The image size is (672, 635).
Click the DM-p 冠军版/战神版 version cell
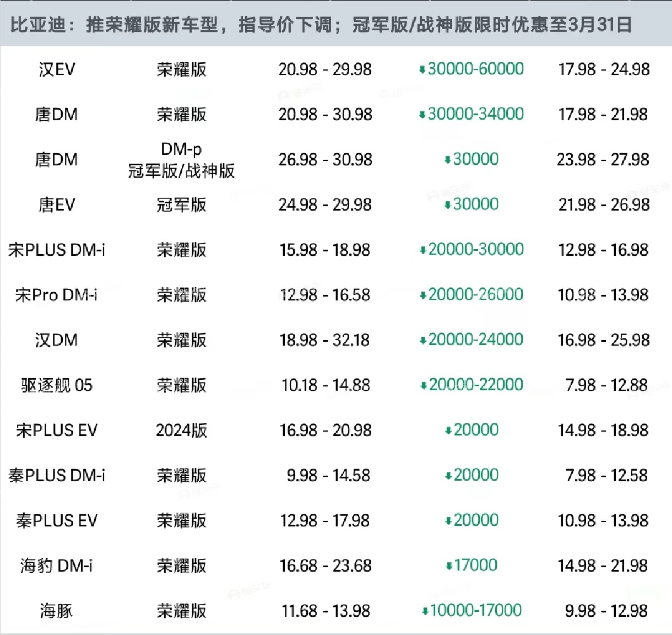click(x=181, y=160)
